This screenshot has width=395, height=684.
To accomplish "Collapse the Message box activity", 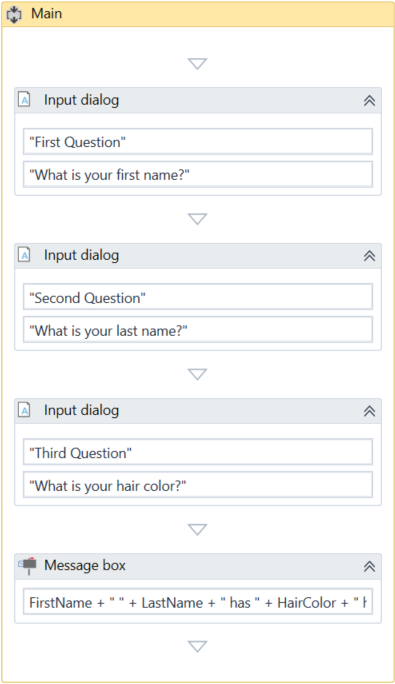I will (369, 566).
